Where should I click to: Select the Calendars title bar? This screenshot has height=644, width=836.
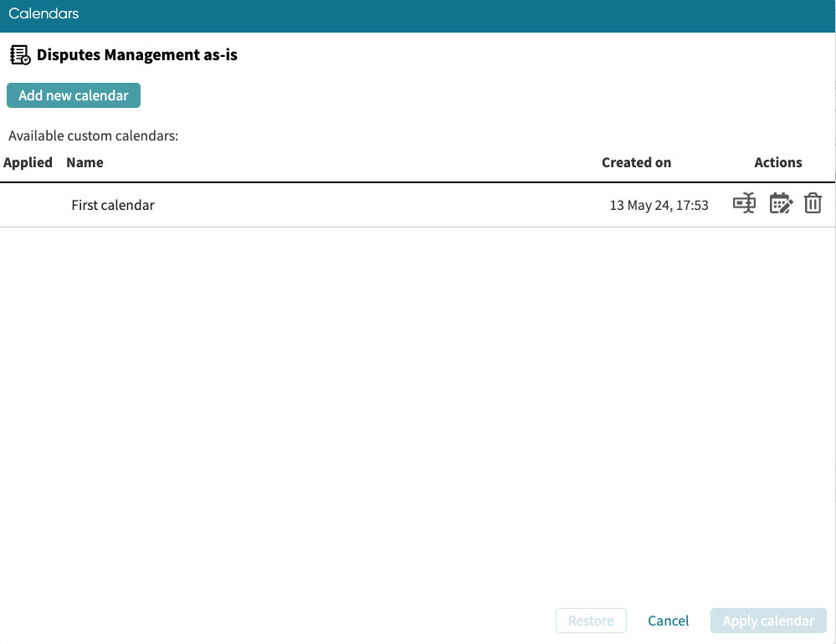point(44,13)
